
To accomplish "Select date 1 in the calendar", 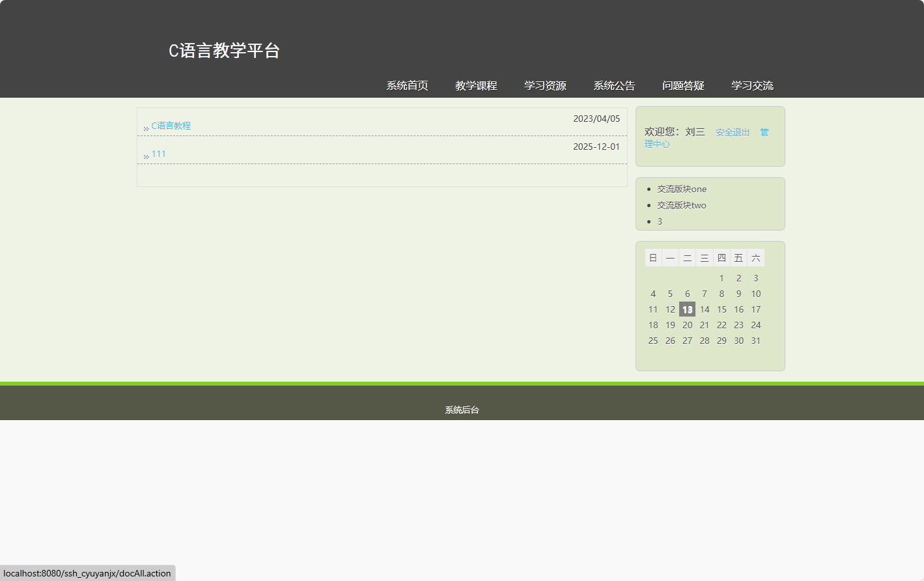I will click(x=721, y=277).
